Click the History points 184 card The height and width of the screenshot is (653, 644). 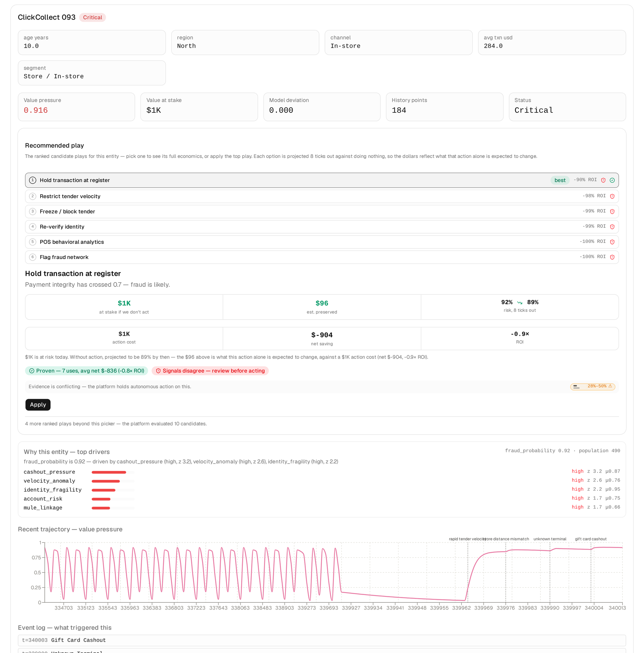pyautogui.click(x=444, y=107)
